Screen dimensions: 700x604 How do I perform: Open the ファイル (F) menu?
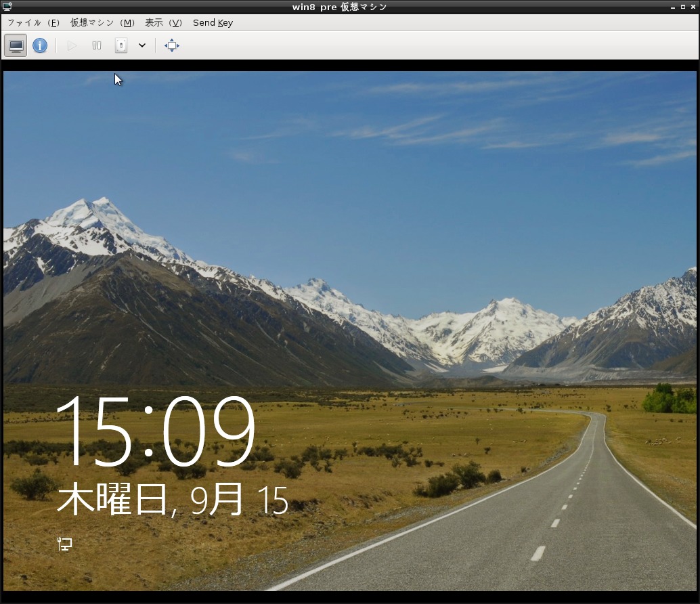click(x=33, y=23)
